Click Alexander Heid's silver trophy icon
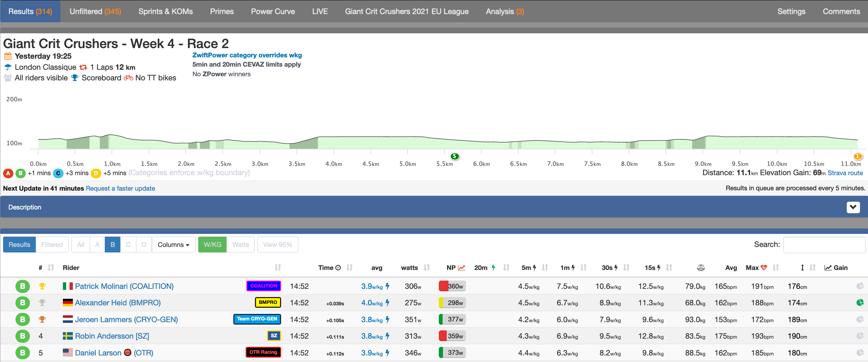This screenshot has width=868, height=362. pyautogui.click(x=42, y=303)
